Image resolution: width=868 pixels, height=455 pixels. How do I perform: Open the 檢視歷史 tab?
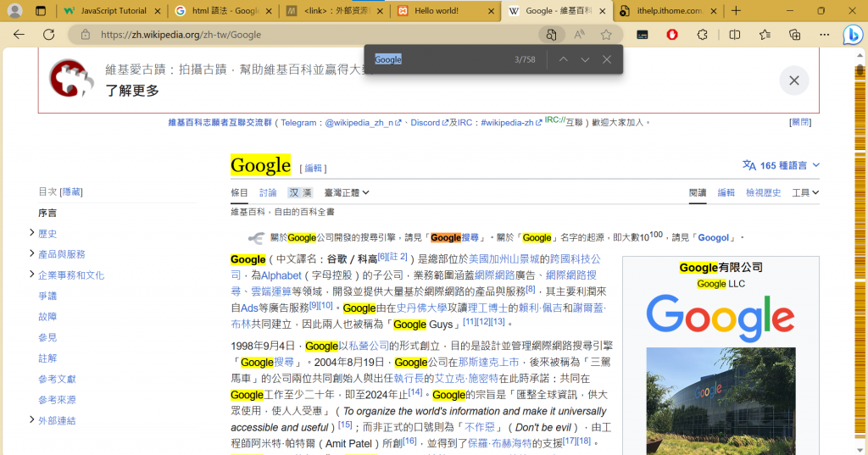(x=763, y=192)
